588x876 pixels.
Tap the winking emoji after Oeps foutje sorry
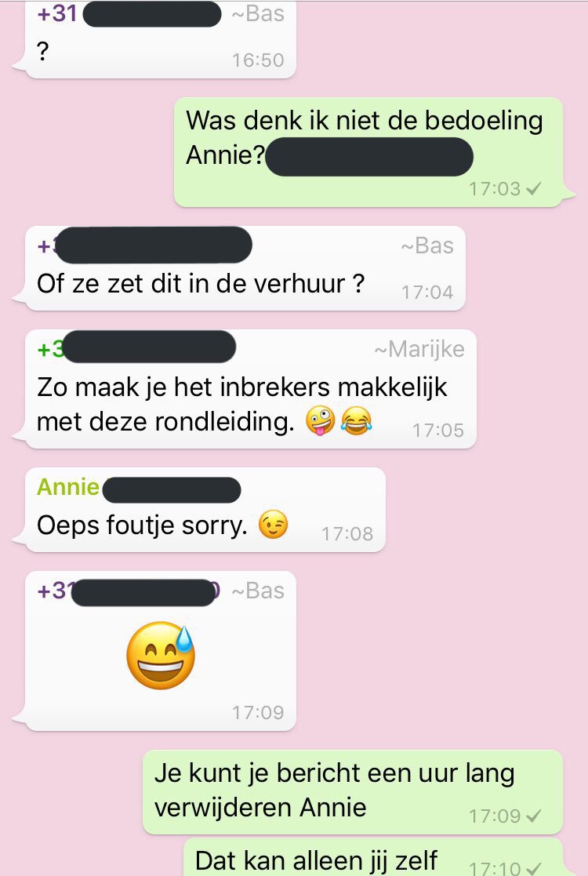(273, 525)
